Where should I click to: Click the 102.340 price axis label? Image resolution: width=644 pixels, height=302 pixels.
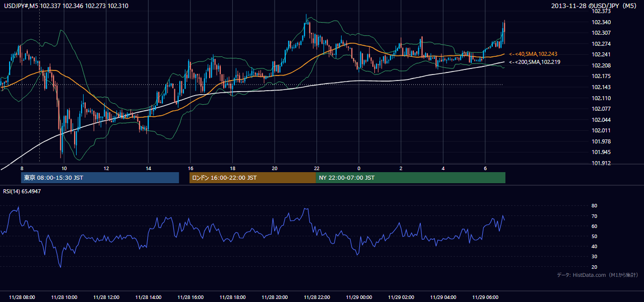click(601, 22)
